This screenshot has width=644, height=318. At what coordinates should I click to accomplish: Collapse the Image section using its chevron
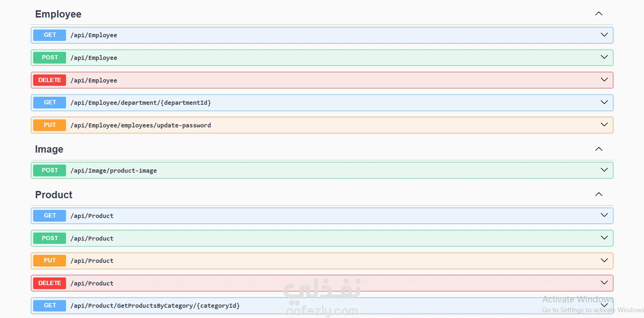[x=599, y=149]
